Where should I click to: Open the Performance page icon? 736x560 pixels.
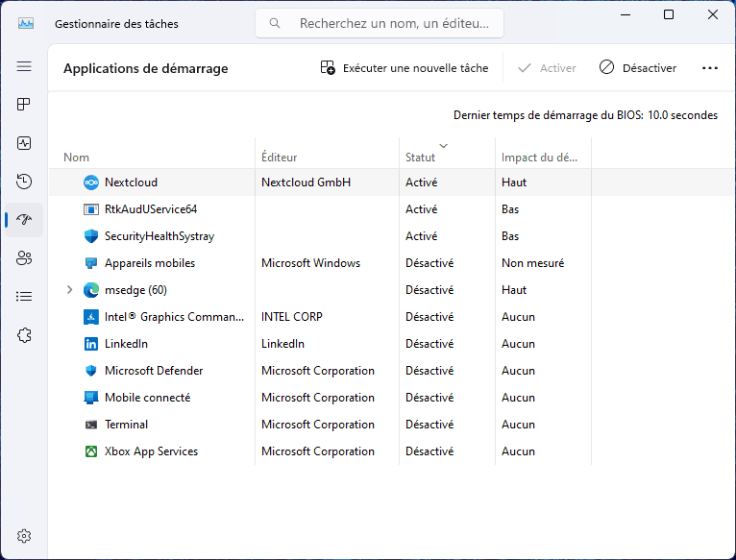[x=24, y=143]
